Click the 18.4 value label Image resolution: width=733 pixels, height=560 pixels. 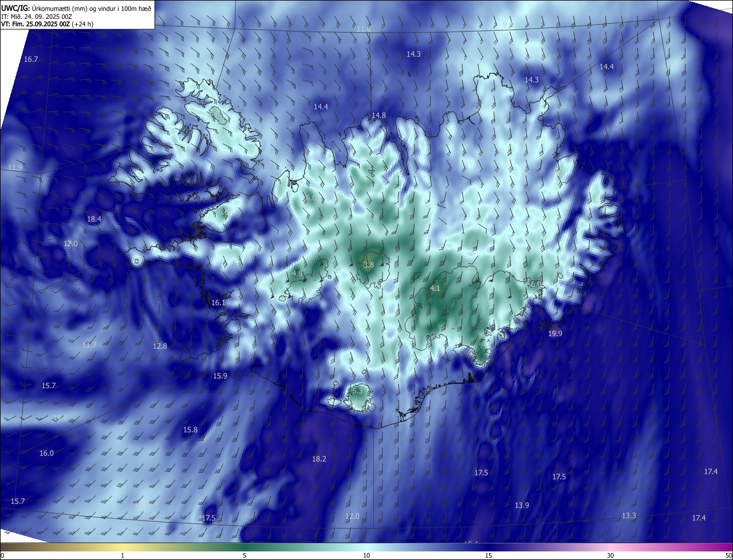[x=94, y=219]
